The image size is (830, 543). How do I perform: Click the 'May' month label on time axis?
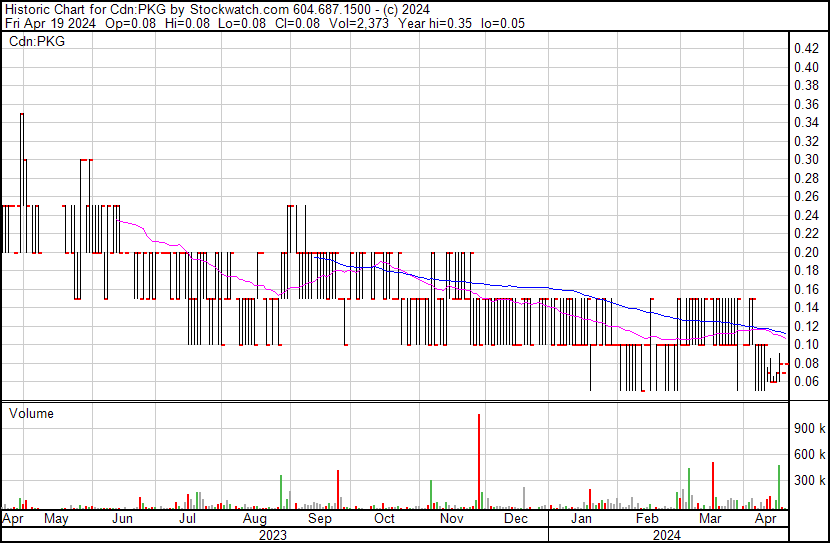tap(56, 519)
